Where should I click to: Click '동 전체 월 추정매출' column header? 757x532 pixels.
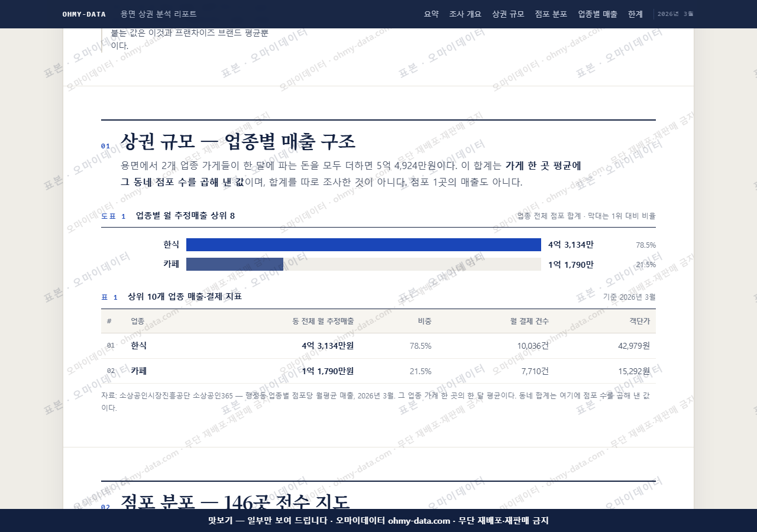[323, 321]
